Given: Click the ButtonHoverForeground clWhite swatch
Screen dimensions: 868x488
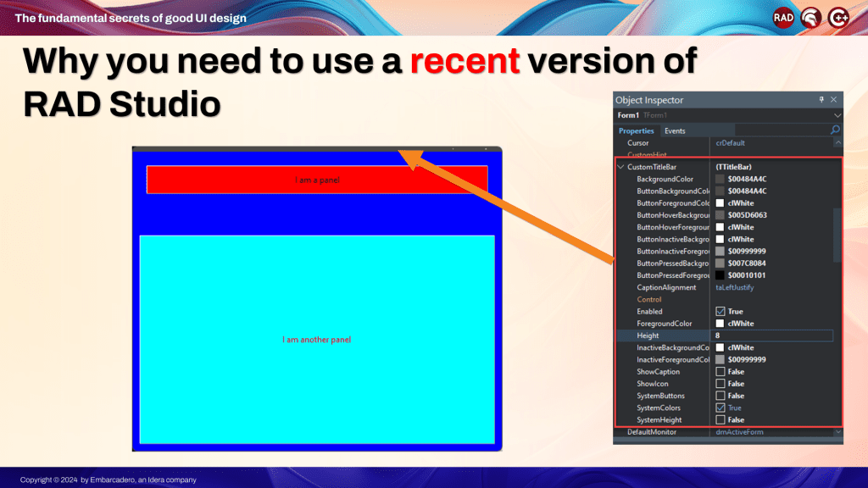Looking at the screenshot, I should pyautogui.click(x=720, y=227).
